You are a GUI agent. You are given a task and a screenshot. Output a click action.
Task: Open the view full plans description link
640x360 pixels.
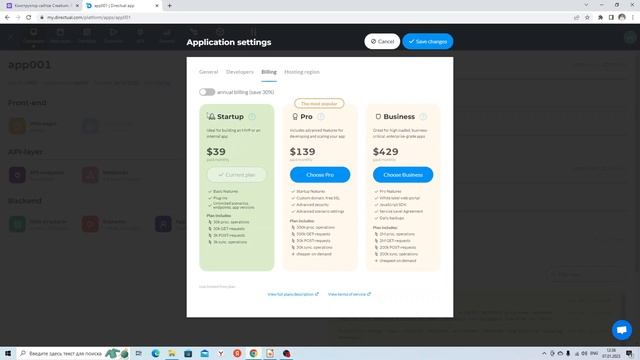[x=293, y=294]
